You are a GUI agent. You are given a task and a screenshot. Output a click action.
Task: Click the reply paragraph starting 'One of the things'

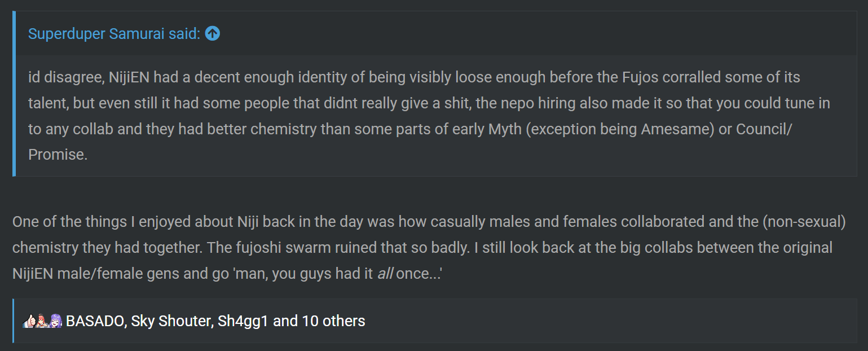(x=430, y=248)
